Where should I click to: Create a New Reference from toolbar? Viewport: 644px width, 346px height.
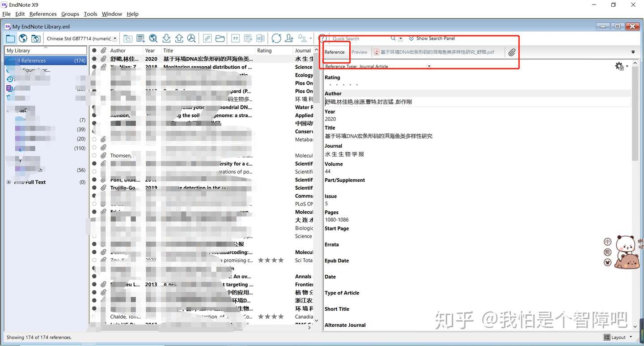click(x=140, y=38)
